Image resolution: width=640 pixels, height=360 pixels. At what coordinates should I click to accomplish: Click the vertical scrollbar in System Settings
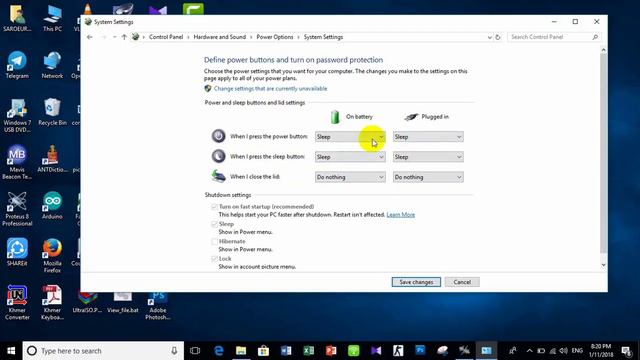(603, 153)
